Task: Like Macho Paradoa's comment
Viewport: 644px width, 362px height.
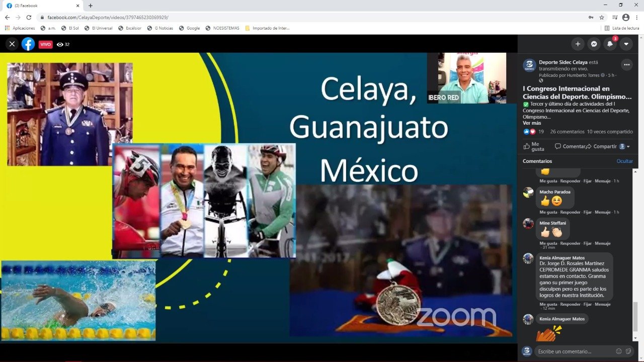Action: 548,212
